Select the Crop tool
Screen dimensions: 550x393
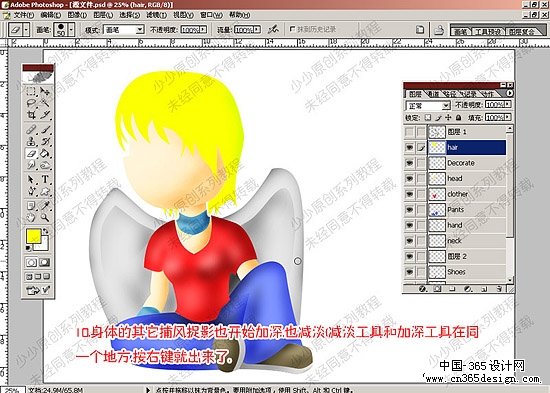(31, 115)
